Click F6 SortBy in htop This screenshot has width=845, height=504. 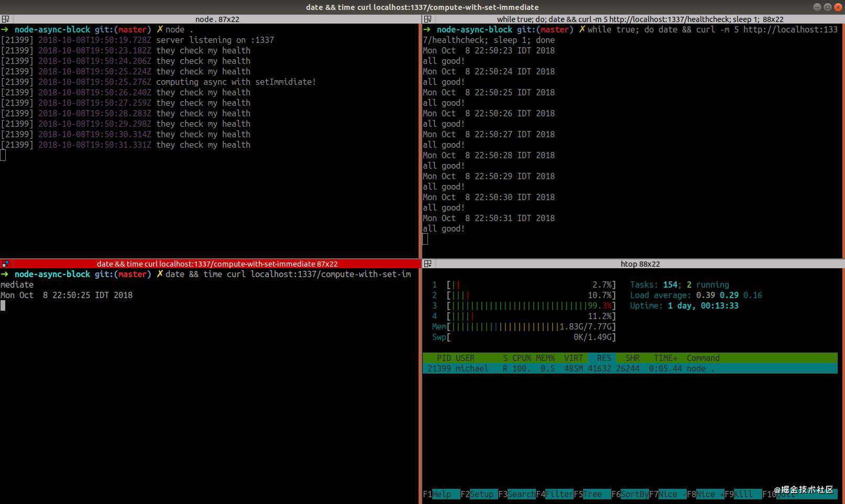[630, 494]
